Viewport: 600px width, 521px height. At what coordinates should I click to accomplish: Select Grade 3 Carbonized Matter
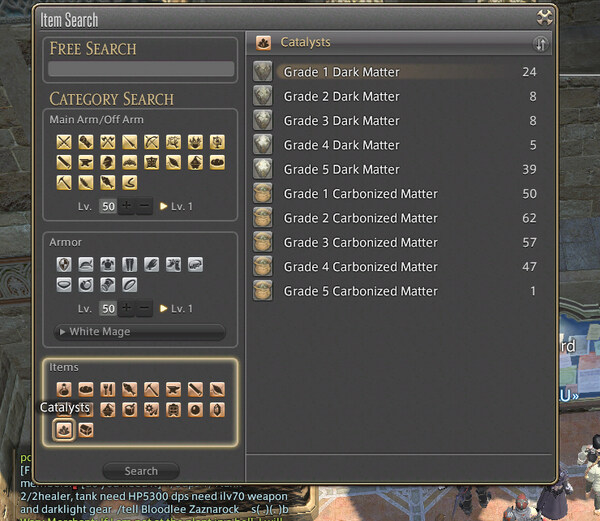[396, 242]
